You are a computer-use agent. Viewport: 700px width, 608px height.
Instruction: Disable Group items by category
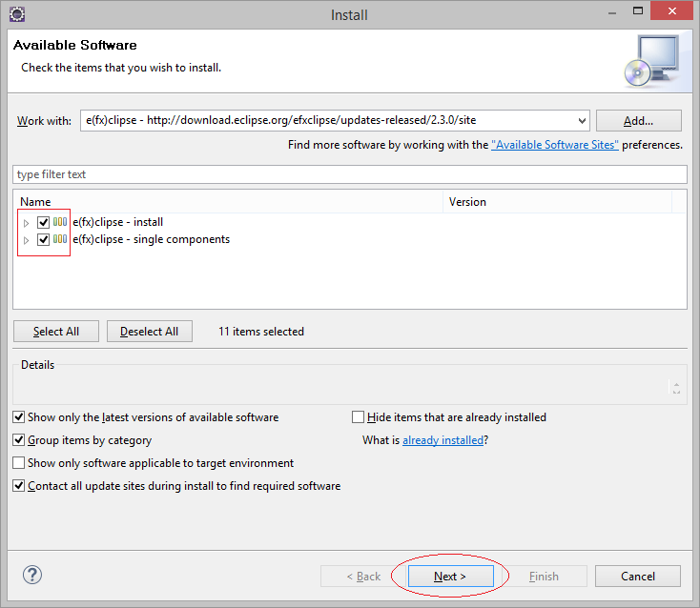[20, 440]
